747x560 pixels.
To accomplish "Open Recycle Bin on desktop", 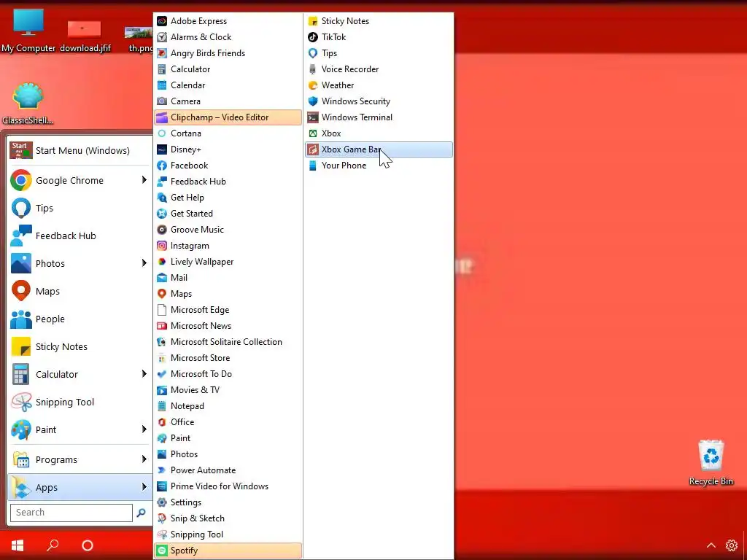I will point(711,463).
